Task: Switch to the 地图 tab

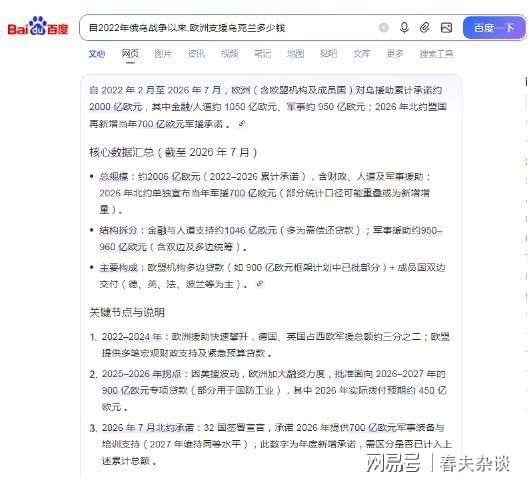Action: coord(296,54)
